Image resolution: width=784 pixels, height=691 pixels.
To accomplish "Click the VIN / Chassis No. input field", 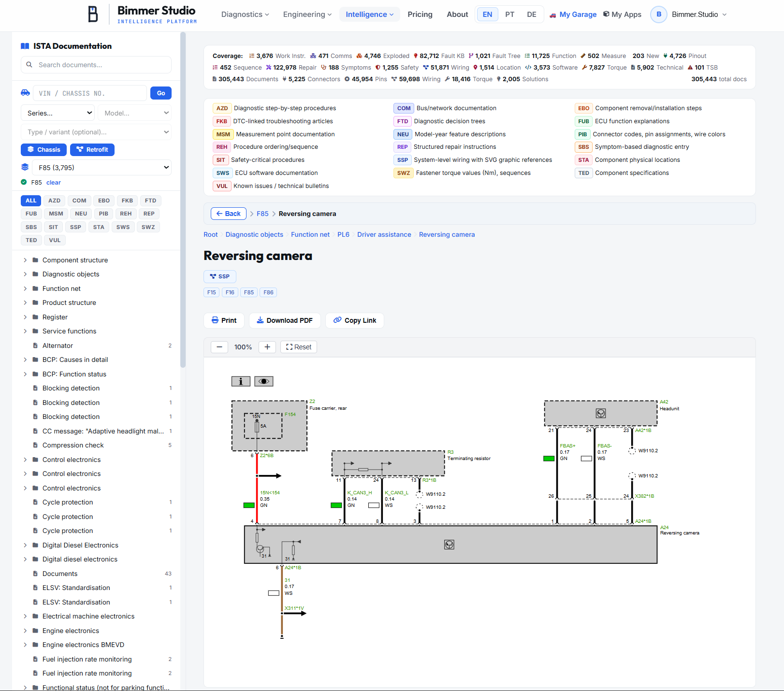I will pos(89,93).
